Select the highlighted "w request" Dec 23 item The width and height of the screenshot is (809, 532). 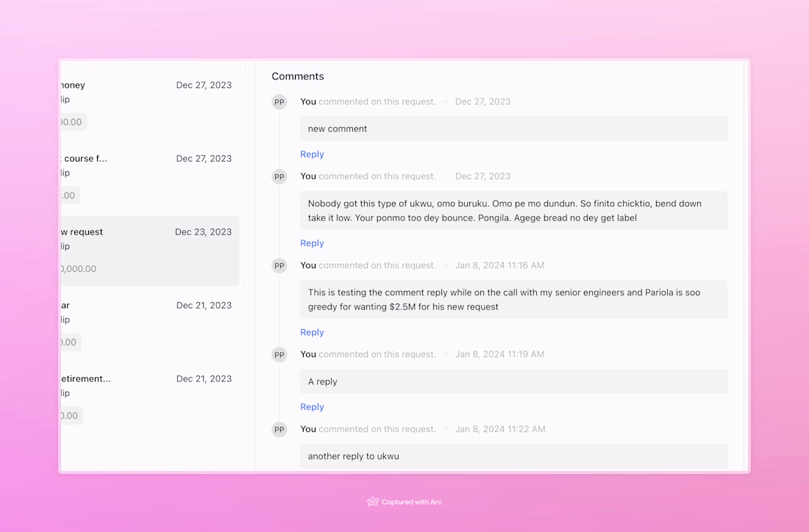pos(149,251)
